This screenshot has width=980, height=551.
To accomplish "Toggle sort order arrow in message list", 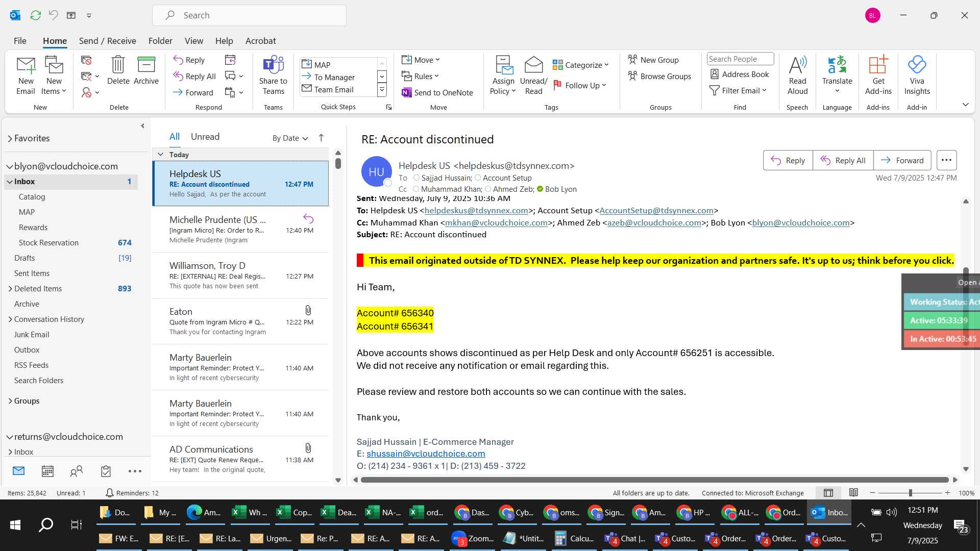I will 321,138.
